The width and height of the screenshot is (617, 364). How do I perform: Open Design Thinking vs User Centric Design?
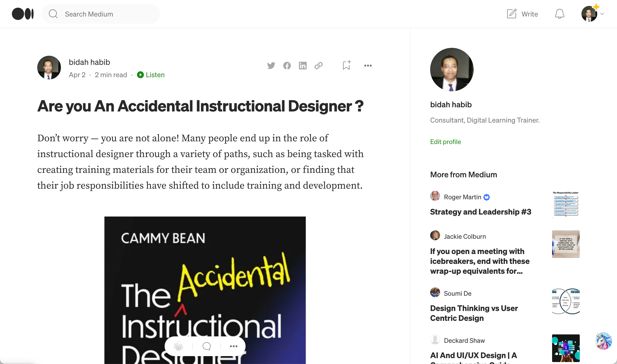tap(474, 313)
